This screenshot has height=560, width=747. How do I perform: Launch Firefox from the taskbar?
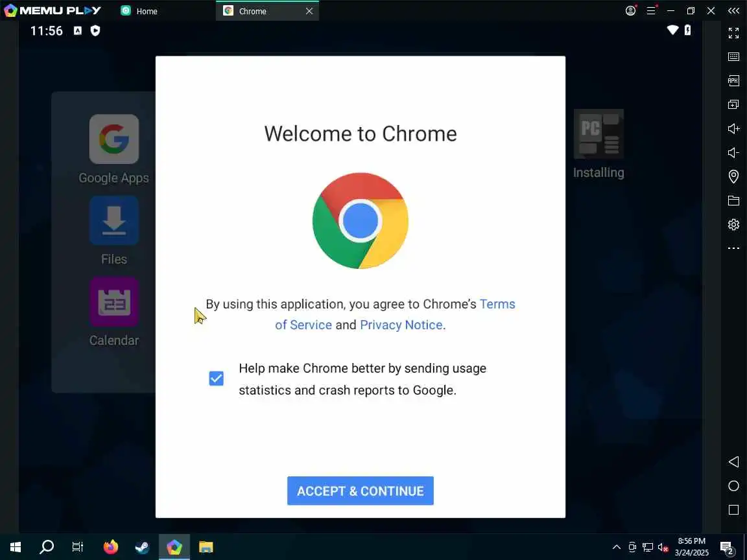pos(110,547)
